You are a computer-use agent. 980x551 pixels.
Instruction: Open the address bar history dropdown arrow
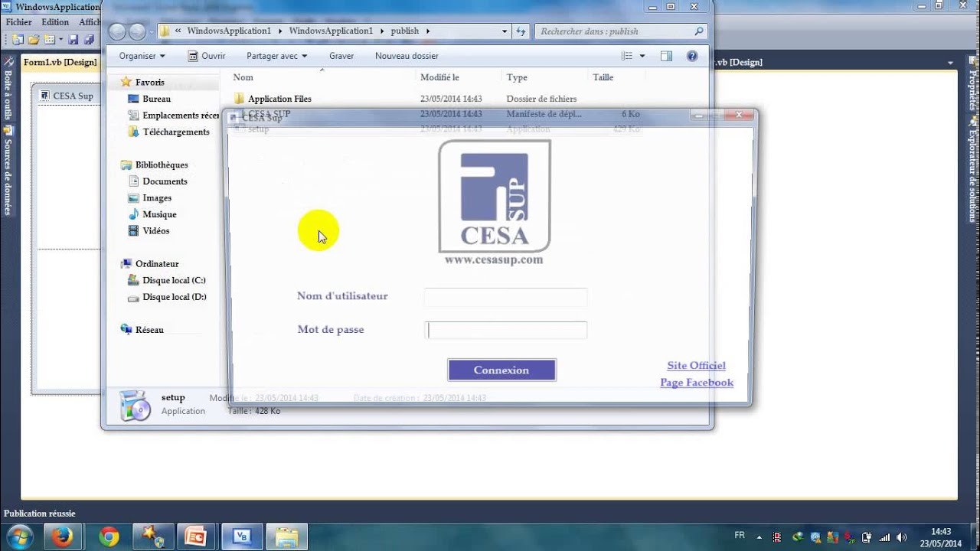(x=505, y=31)
